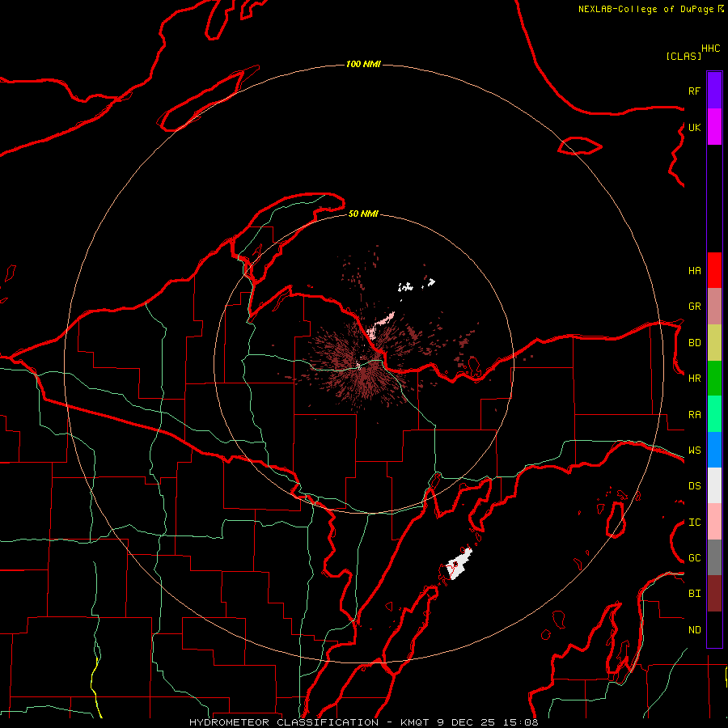Click the RA legend label
The height and width of the screenshot is (728, 728).
694,415
